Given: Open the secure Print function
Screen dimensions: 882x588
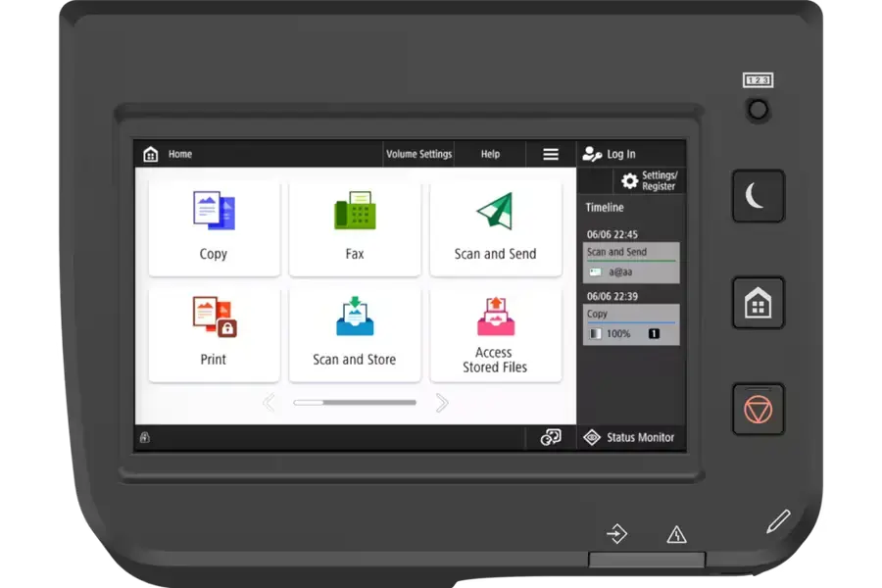Looking at the screenshot, I should coord(214,333).
